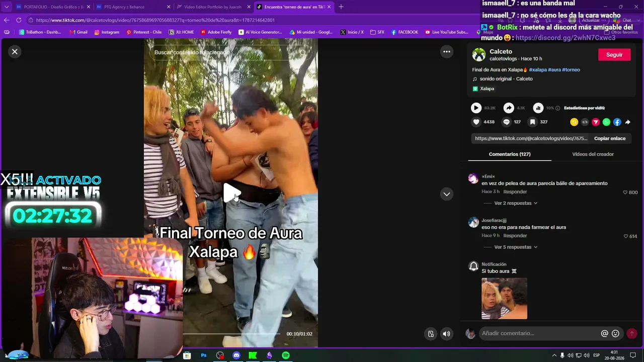The image size is (644, 362).
Task: Open the Kick app from the taskbar
Action: (x=253, y=355)
